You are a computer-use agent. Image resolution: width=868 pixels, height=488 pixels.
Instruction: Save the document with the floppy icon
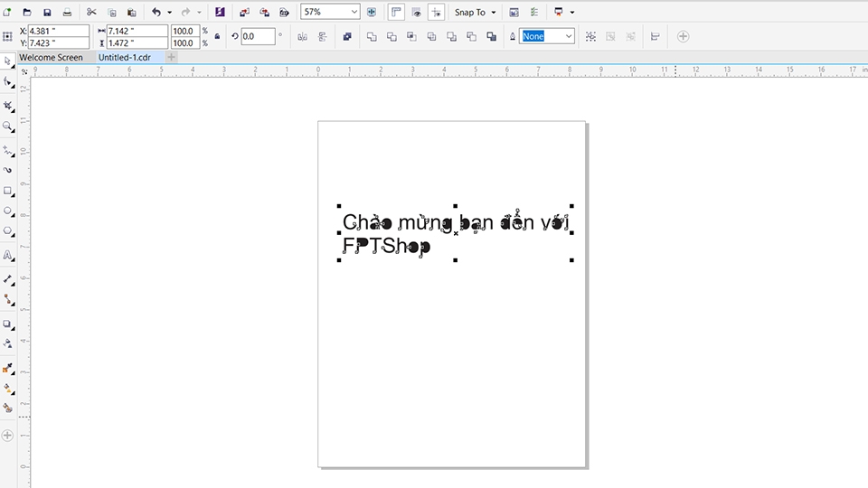click(47, 12)
